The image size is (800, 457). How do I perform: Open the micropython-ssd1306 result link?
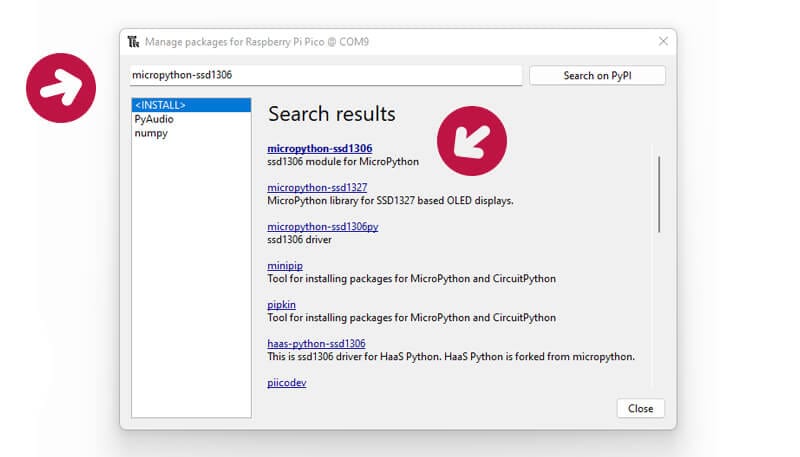319,148
